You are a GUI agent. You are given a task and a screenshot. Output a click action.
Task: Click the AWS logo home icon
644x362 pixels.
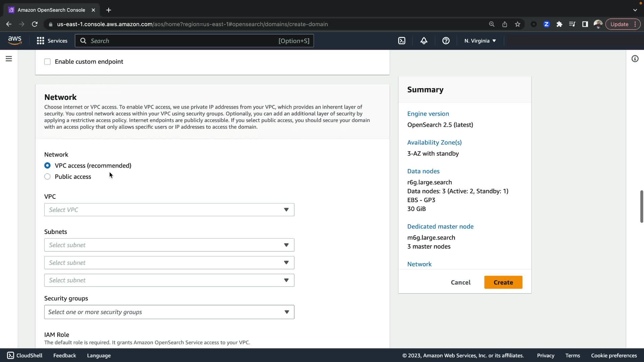coord(15,41)
